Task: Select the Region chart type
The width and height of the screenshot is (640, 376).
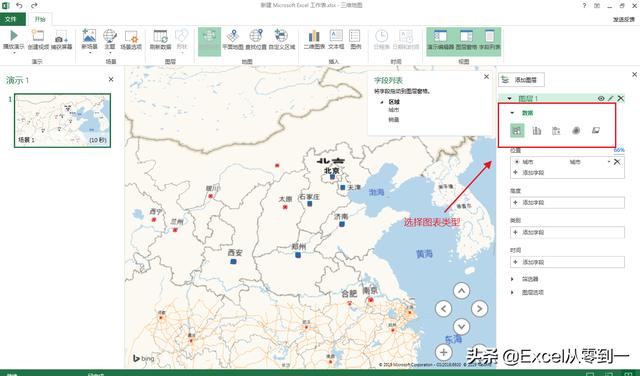Action: pyautogui.click(x=596, y=131)
